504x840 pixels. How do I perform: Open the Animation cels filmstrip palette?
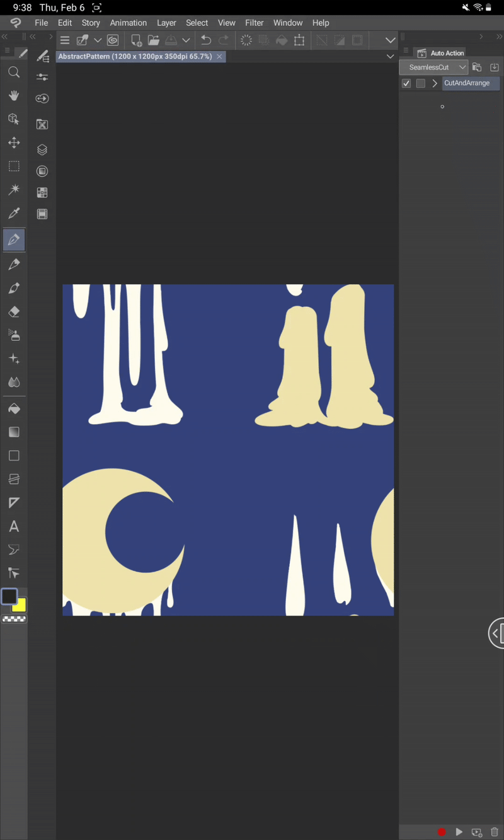tap(42, 214)
